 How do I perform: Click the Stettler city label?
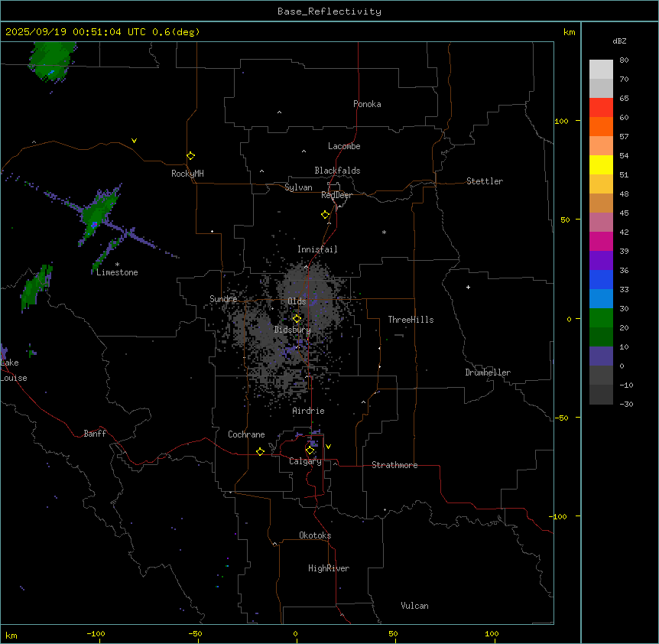[x=485, y=181]
